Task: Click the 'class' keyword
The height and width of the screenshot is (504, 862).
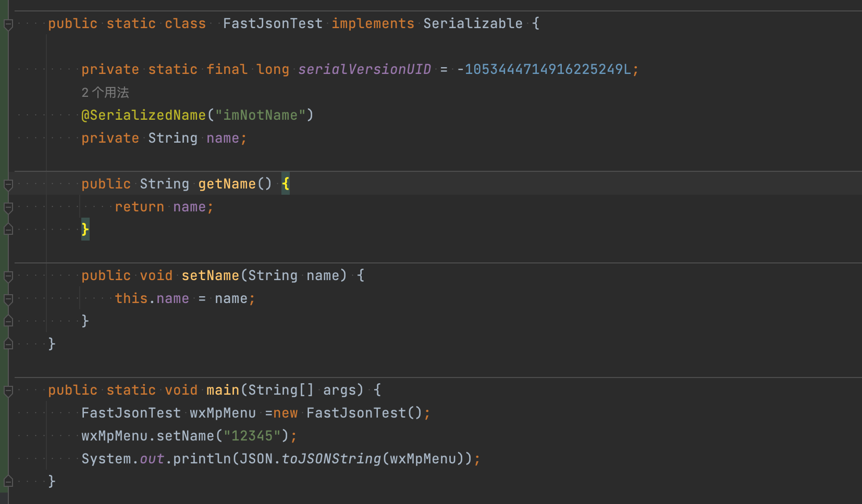Action: coord(185,23)
